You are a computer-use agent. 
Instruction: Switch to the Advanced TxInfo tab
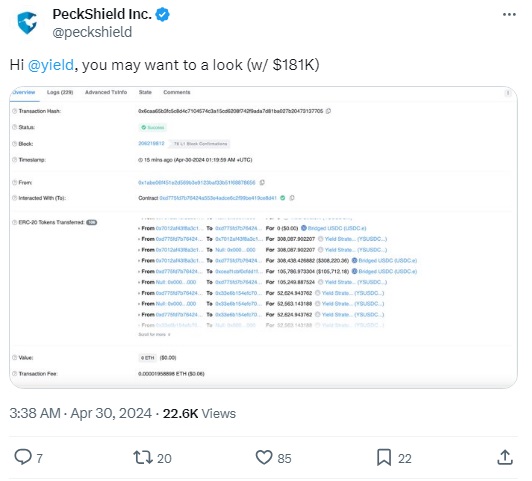[106, 92]
